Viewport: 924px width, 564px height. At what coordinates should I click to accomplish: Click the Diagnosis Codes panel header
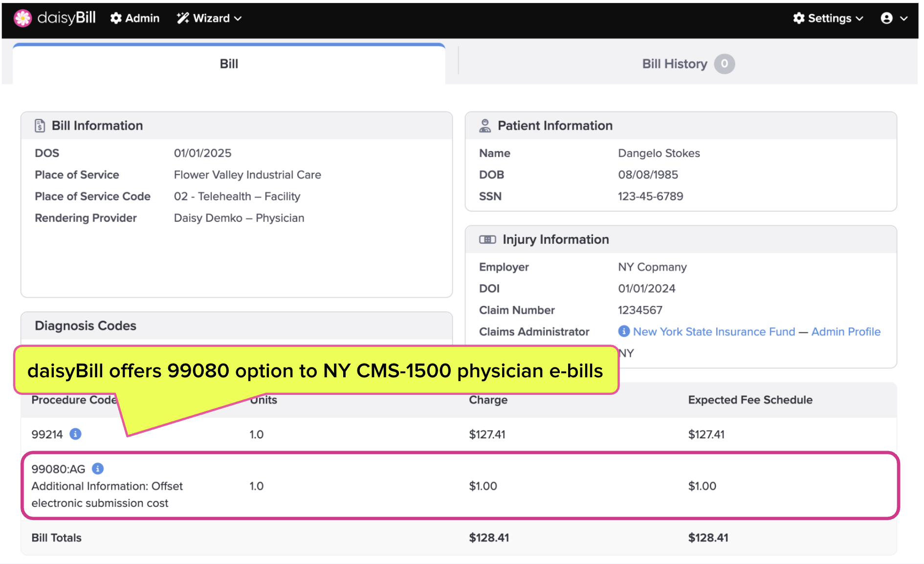coord(86,325)
